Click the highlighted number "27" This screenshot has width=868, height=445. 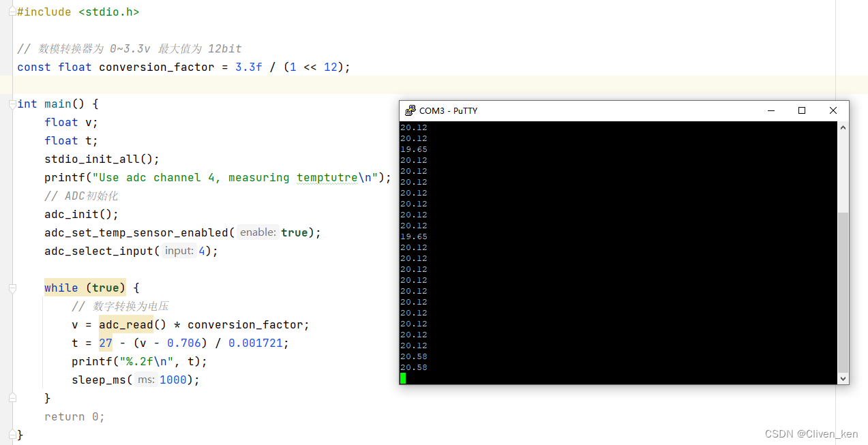pyautogui.click(x=106, y=343)
